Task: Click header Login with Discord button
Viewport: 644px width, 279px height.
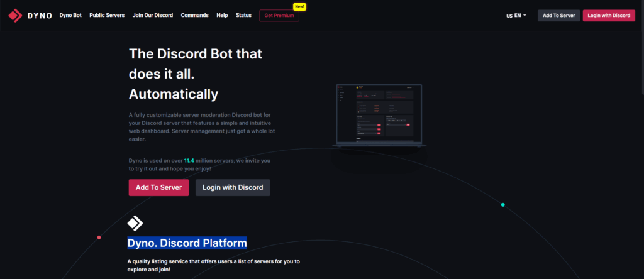Action: tap(609, 16)
